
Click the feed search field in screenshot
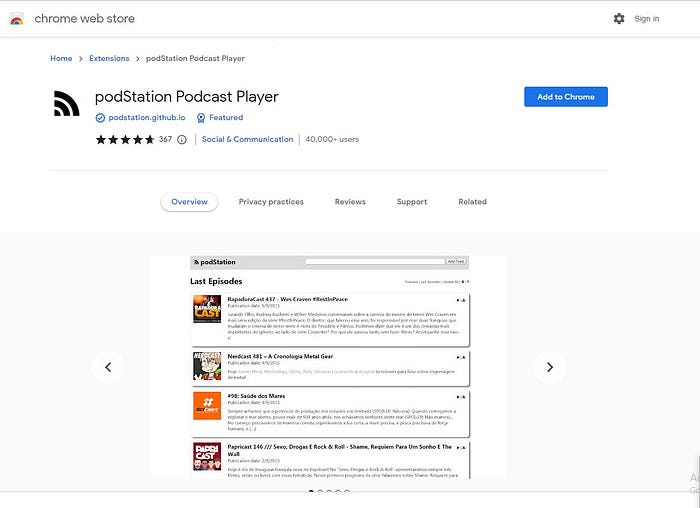click(x=375, y=262)
